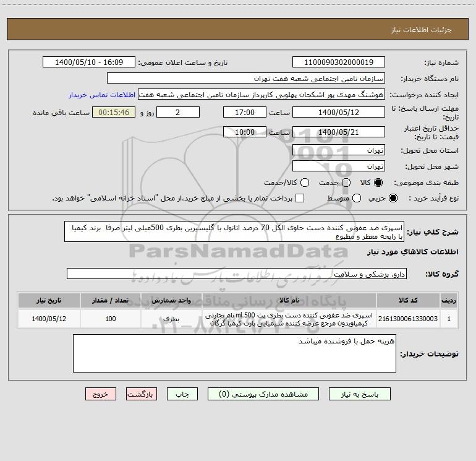Click the تاریخ نیاز column header
This screenshot has height=461, width=476.
point(49,301)
